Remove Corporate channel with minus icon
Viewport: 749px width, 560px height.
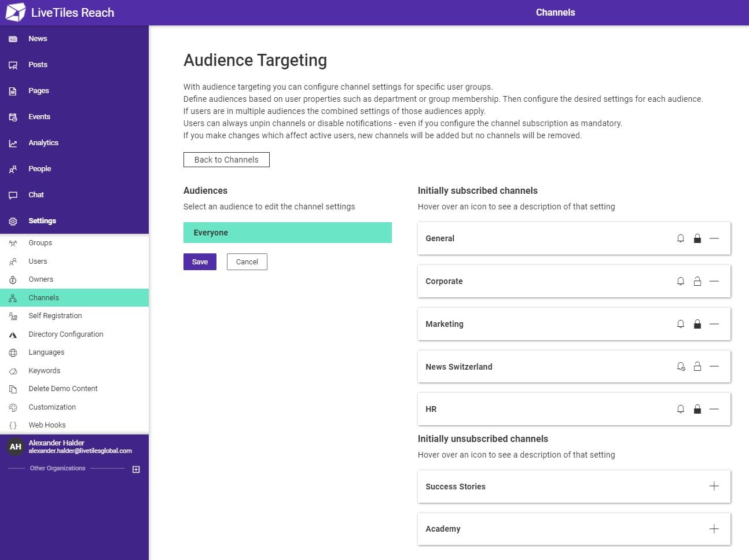point(714,281)
